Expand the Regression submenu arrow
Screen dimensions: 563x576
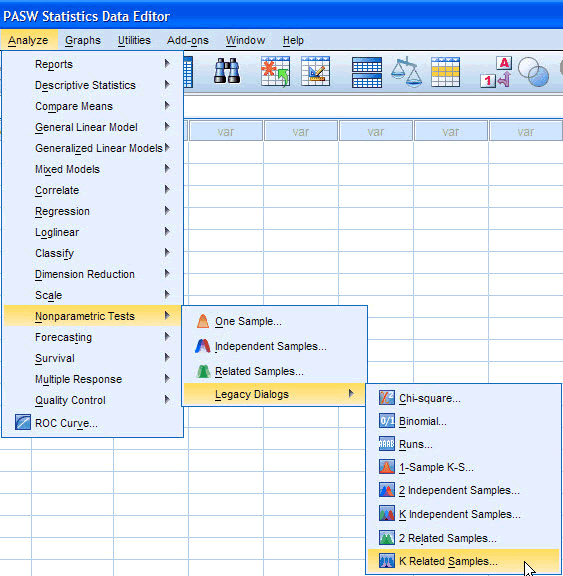pos(167,210)
